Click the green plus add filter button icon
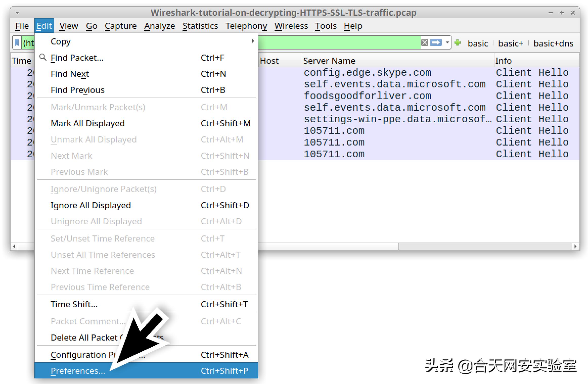Screen dimensions: 588x384 coord(457,43)
